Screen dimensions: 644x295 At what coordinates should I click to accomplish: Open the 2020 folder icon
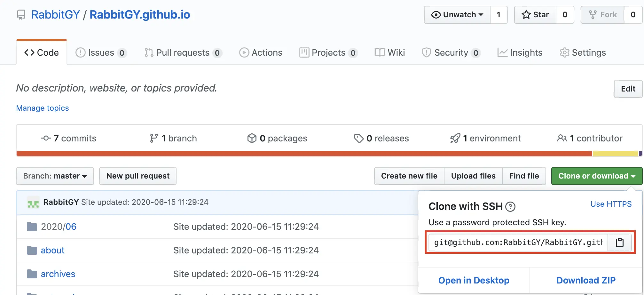pyautogui.click(x=32, y=227)
